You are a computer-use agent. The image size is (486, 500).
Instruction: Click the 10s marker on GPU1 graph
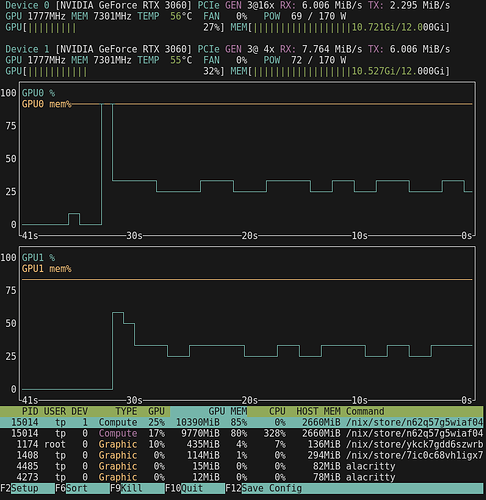360,400
